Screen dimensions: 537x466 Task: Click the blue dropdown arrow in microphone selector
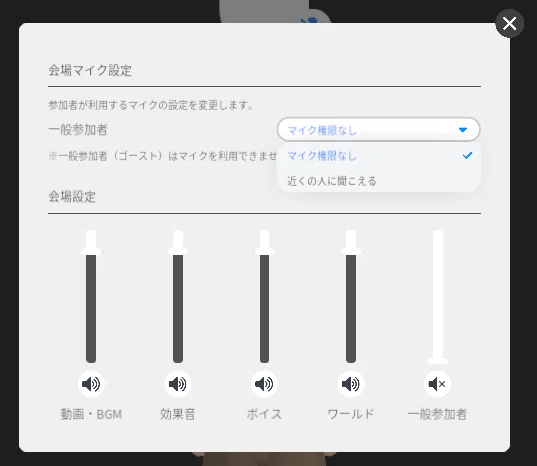pos(463,130)
